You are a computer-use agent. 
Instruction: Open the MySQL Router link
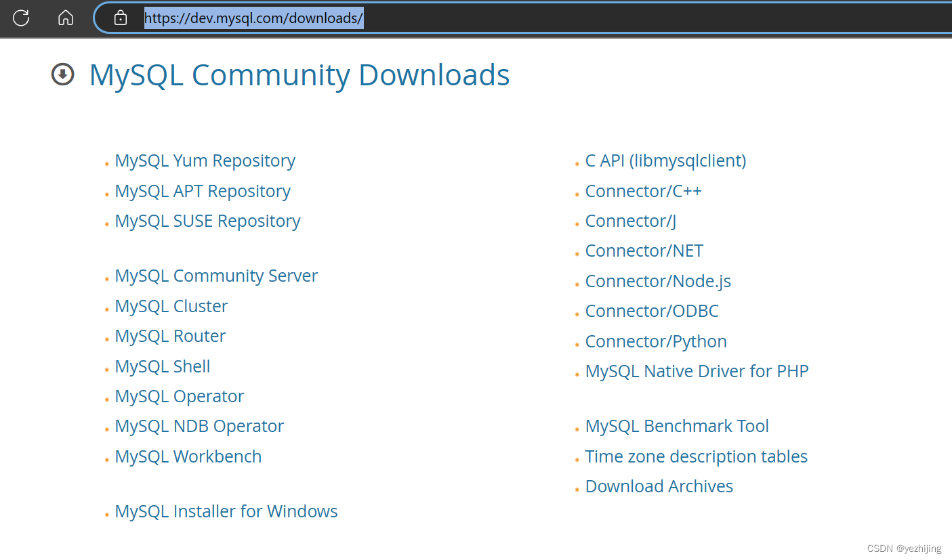(x=170, y=336)
